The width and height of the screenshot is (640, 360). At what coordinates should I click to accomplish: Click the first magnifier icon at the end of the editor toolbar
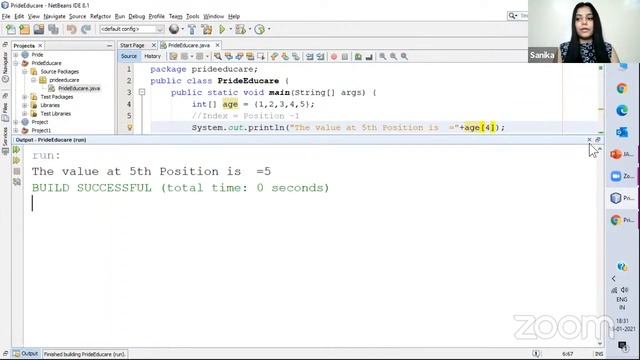click(x=382, y=57)
